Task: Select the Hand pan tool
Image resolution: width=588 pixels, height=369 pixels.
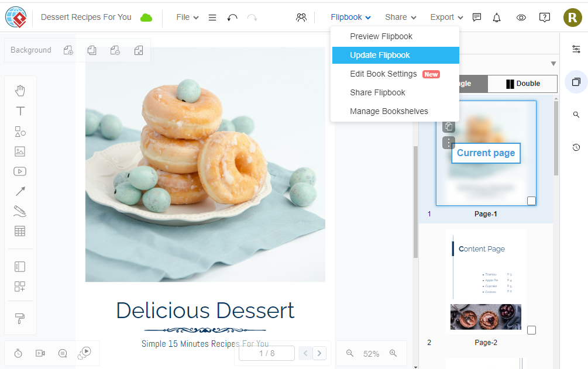Action: coord(20,91)
